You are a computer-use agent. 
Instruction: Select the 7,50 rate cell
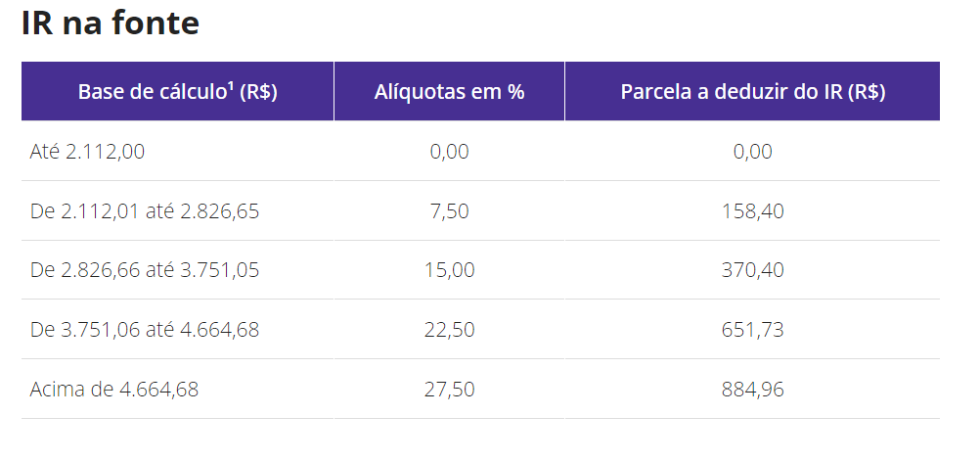click(x=449, y=211)
